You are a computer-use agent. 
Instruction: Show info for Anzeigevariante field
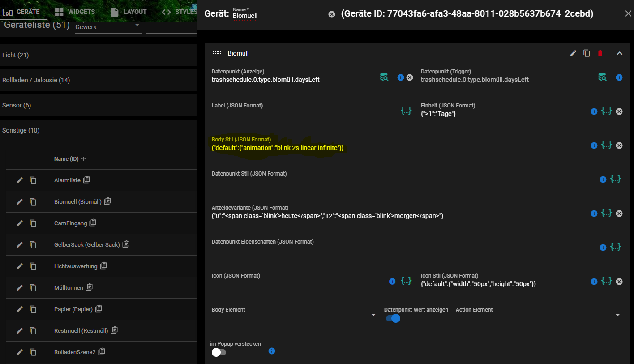click(x=594, y=214)
